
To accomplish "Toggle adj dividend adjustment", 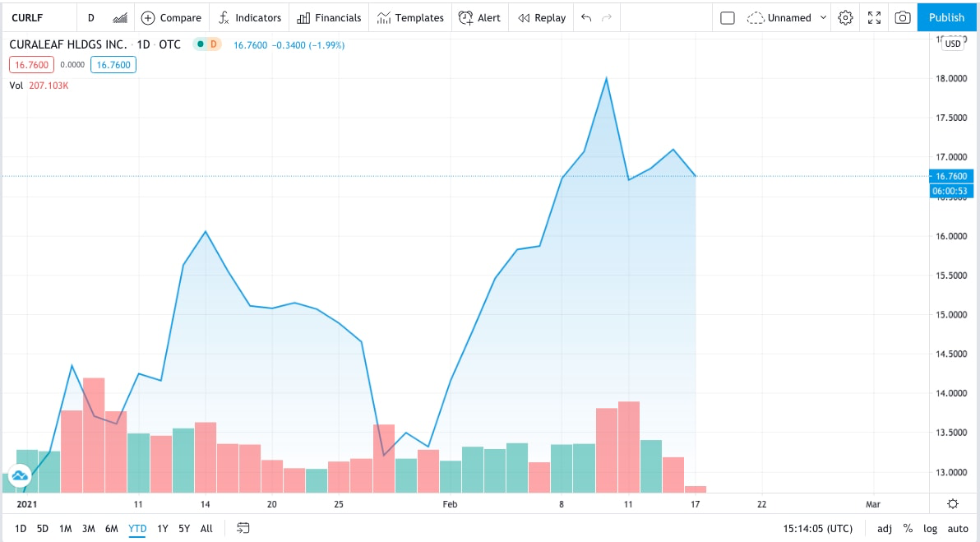I will coord(885,529).
